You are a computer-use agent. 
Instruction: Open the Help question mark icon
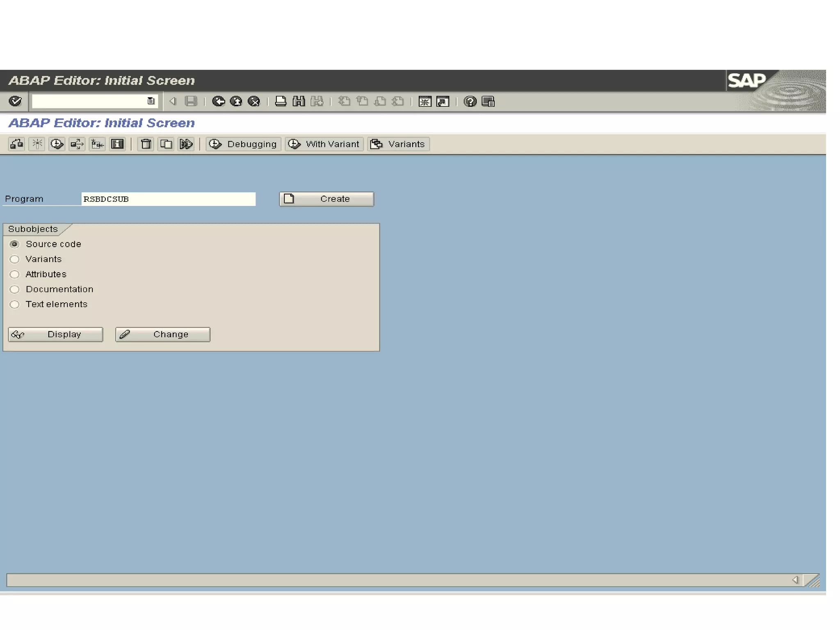point(470,101)
